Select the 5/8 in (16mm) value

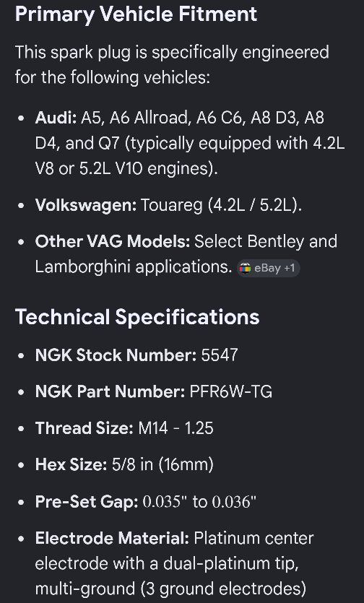tap(162, 464)
